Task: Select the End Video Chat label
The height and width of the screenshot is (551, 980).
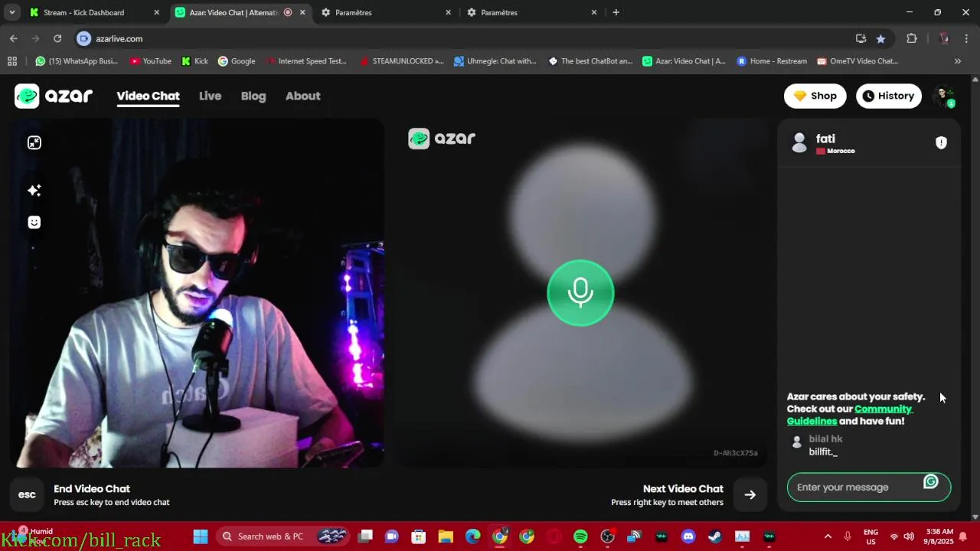Action: click(92, 488)
